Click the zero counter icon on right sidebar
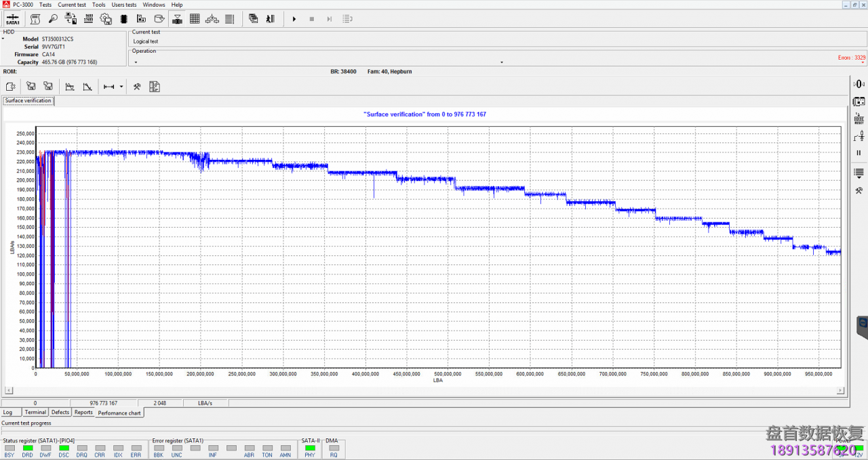Image resolution: width=868 pixels, height=460 pixels. (x=859, y=83)
